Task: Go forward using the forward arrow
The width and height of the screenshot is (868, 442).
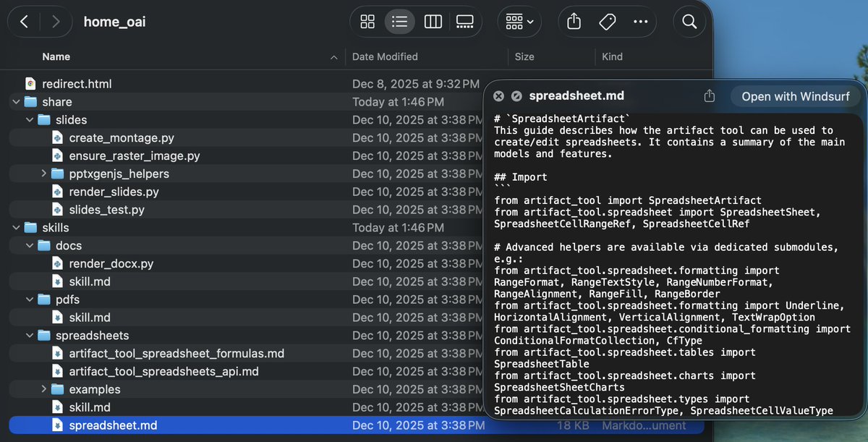Action: point(55,22)
